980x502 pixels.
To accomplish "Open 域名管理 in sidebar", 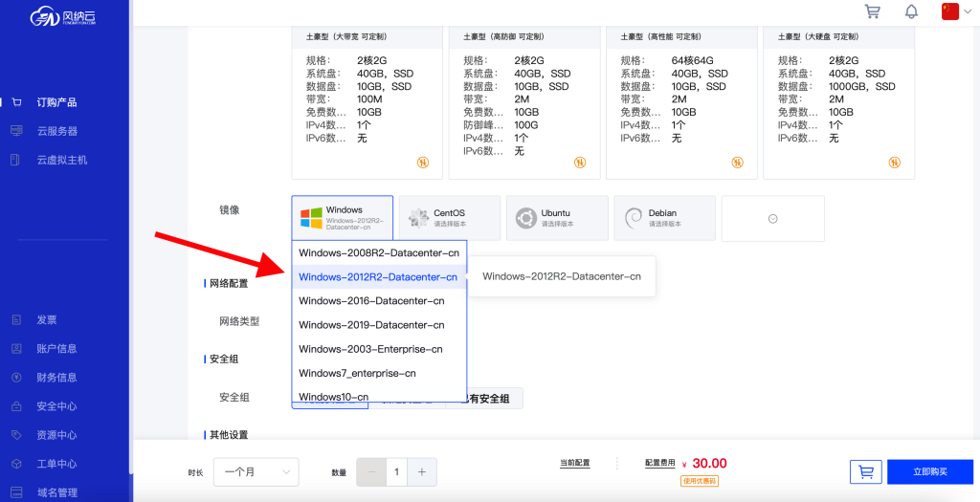I will tap(56, 492).
